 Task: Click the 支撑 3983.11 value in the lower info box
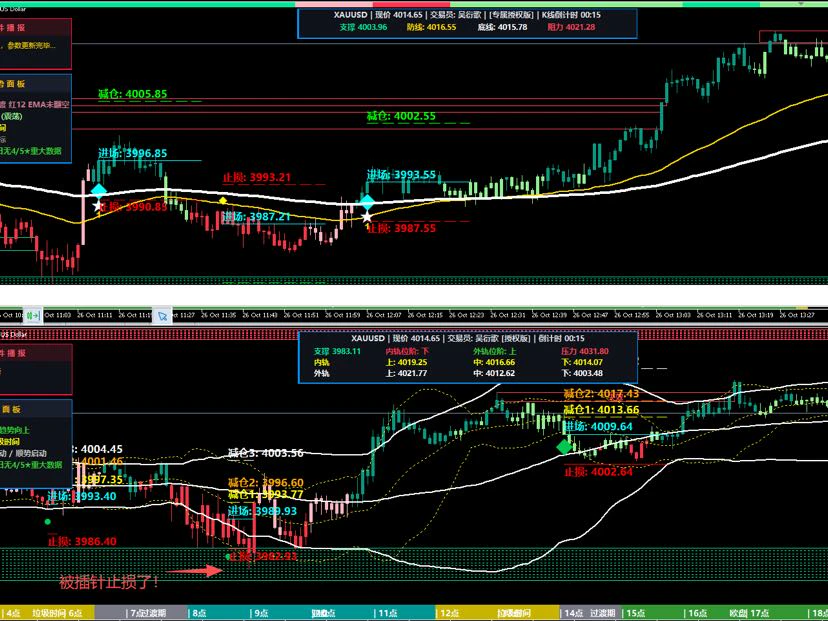[337, 351]
